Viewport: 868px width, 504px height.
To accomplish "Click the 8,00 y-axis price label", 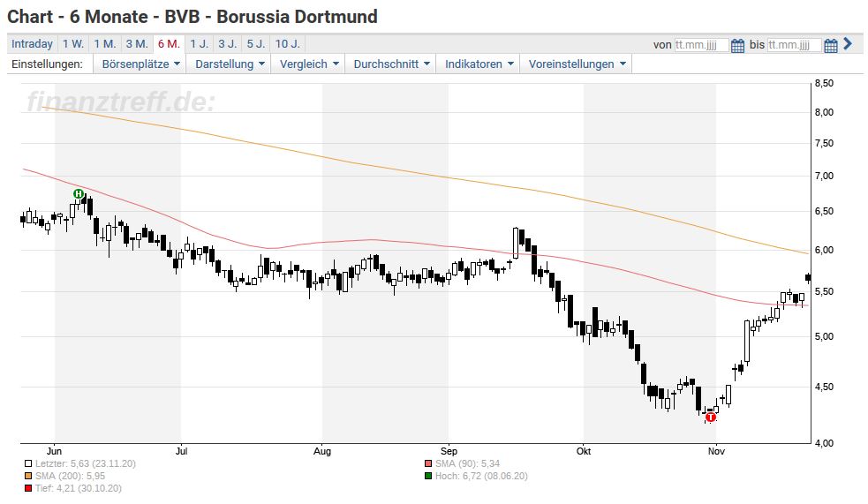I will (x=824, y=112).
